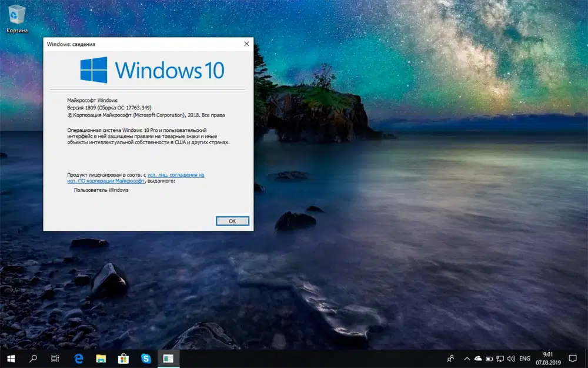The height and width of the screenshot is (368, 588).
Task: Adjust volume via the speaker tray icon
Action: [x=509, y=359]
